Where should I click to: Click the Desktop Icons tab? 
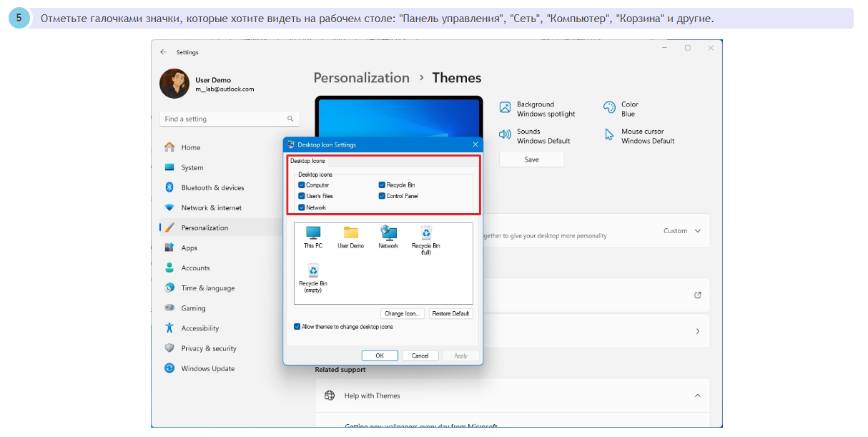[x=307, y=161]
